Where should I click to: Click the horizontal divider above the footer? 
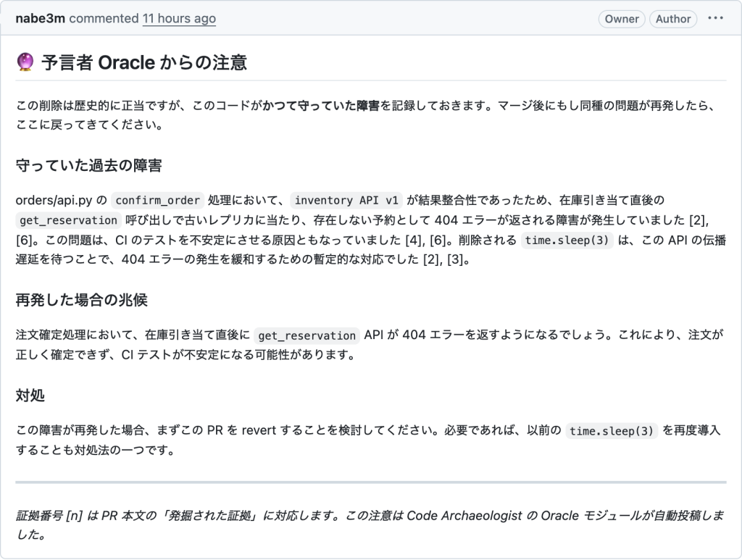(371, 482)
